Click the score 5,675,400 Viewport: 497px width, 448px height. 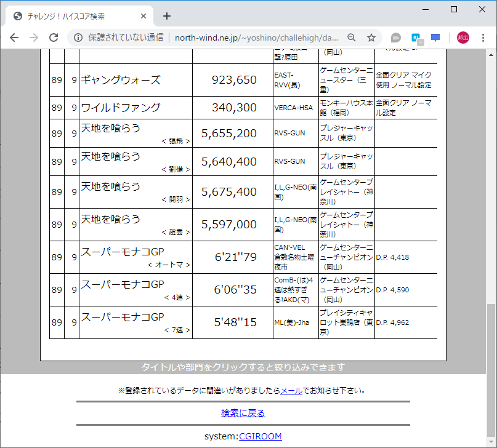click(229, 191)
